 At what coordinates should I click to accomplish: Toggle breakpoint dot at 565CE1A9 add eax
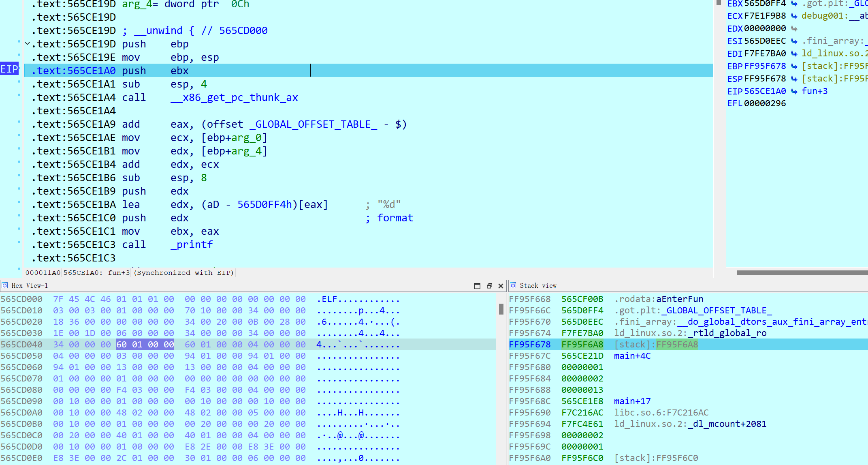pos(19,122)
